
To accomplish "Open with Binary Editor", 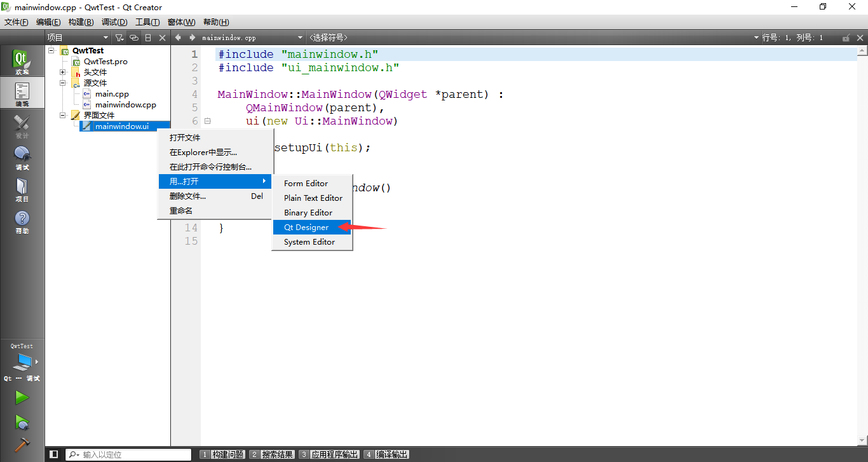I will pos(312,212).
